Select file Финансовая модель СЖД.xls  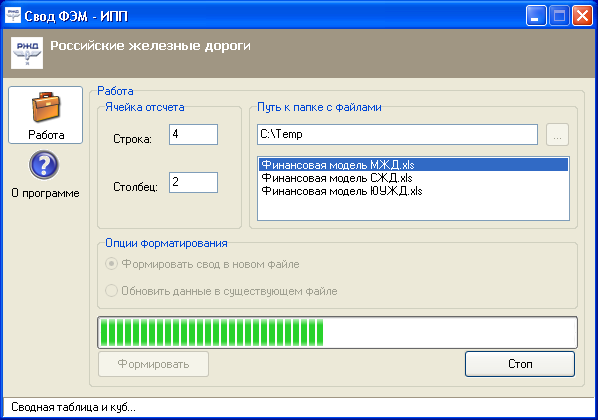coord(413,178)
